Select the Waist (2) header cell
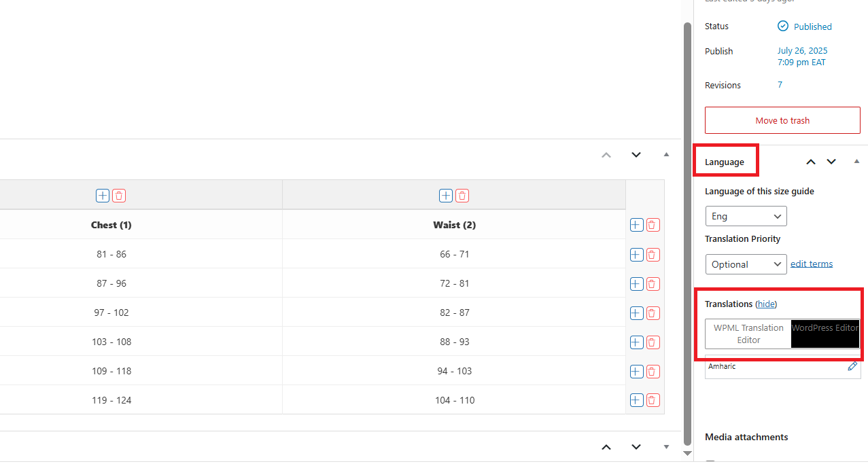Image resolution: width=868 pixels, height=464 pixels. pyautogui.click(x=455, y=225)
